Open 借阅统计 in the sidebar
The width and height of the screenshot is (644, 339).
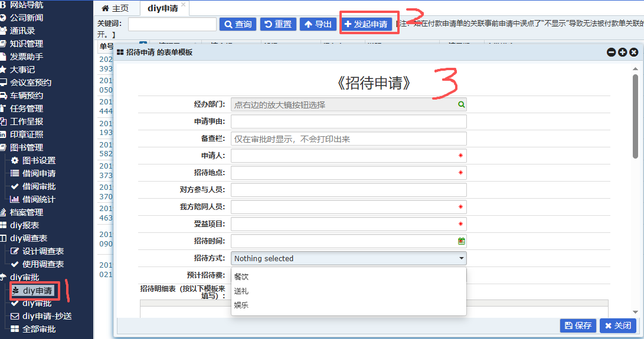(39, 199)
